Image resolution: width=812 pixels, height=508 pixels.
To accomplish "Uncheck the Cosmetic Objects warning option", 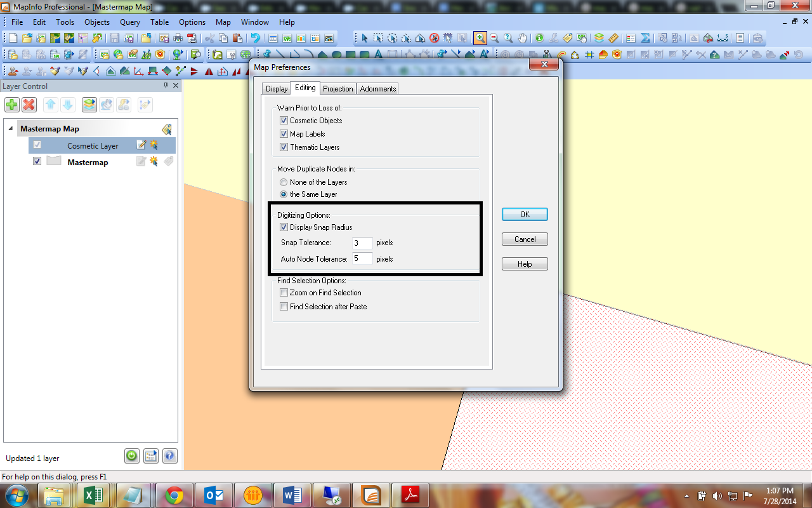I will [284, 120].
